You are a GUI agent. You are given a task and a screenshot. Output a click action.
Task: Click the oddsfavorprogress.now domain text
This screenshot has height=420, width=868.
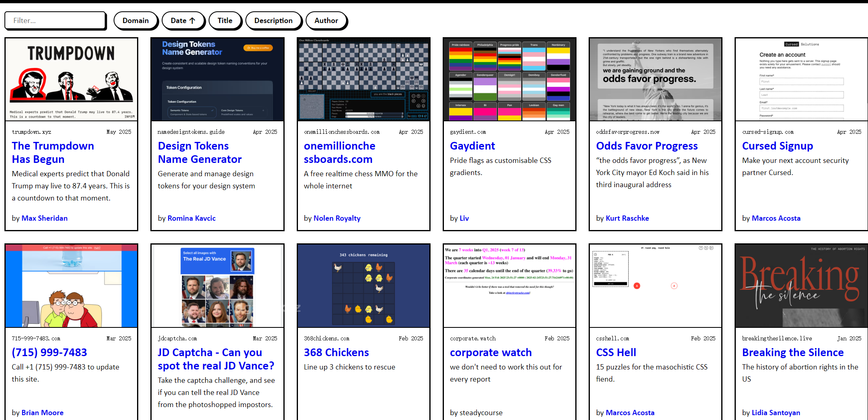click(x=628, y=132)
